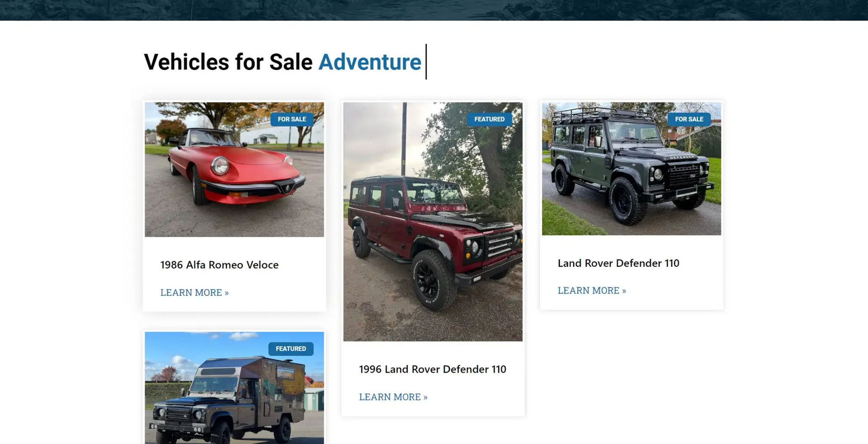The width and height of the screenshot is (868, 444).
Task: Click Learn More under 1996 Defender 110
Action: pyautogui.click(x=393, y=397)
